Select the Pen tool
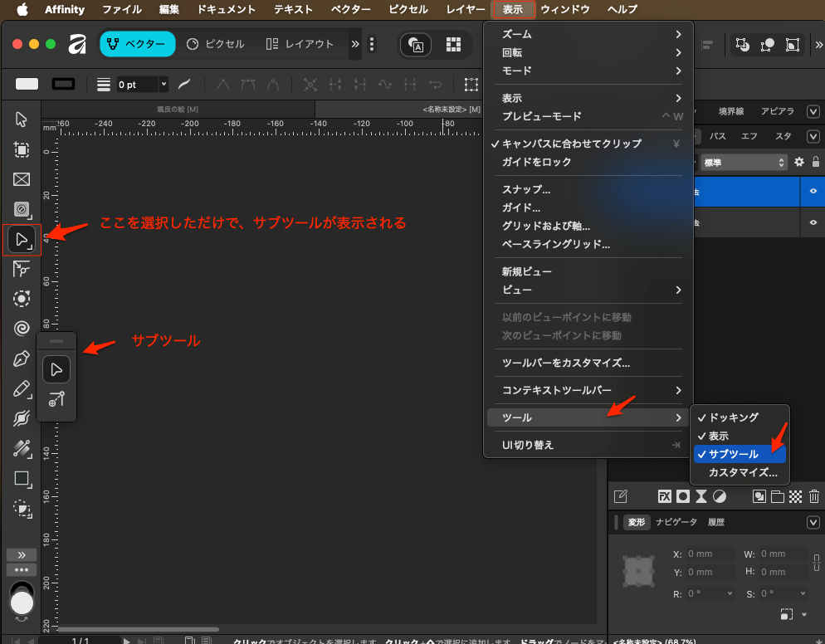This screenshot has height=644, width=825. tap(22, 359)
